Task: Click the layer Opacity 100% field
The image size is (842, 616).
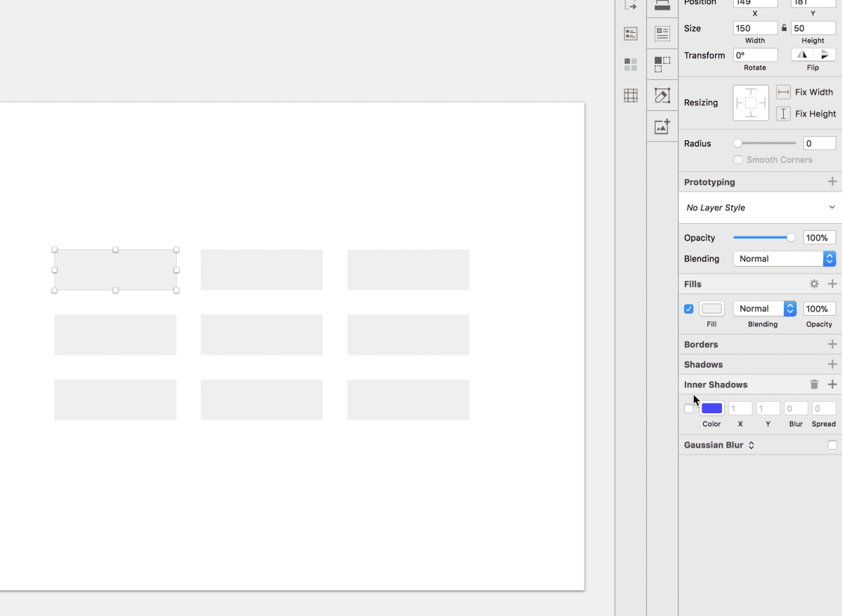Action: click(820, 238)
